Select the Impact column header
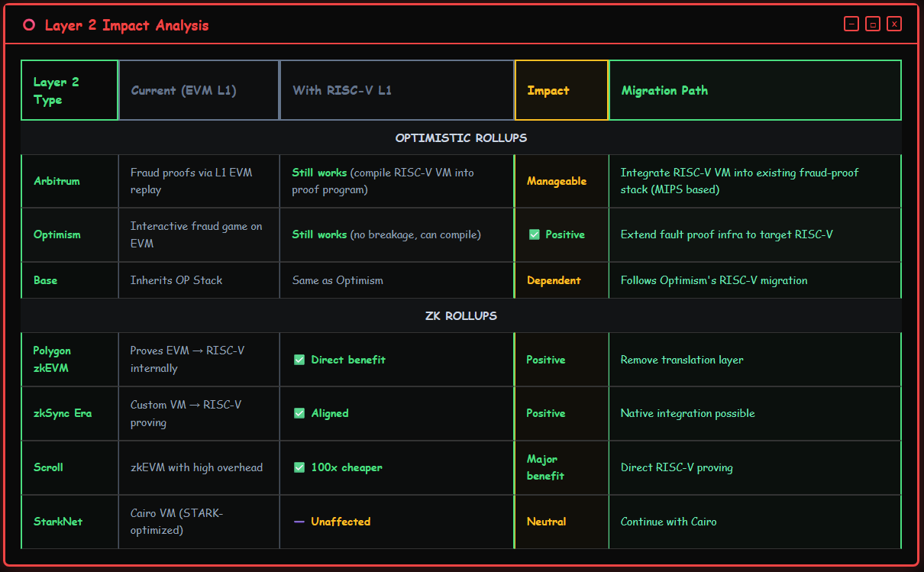Screen dimensions: 924x572 (x=561, y=90)
